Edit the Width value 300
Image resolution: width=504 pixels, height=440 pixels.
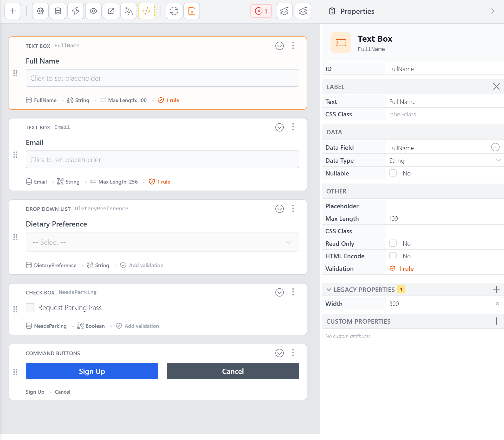440,304
